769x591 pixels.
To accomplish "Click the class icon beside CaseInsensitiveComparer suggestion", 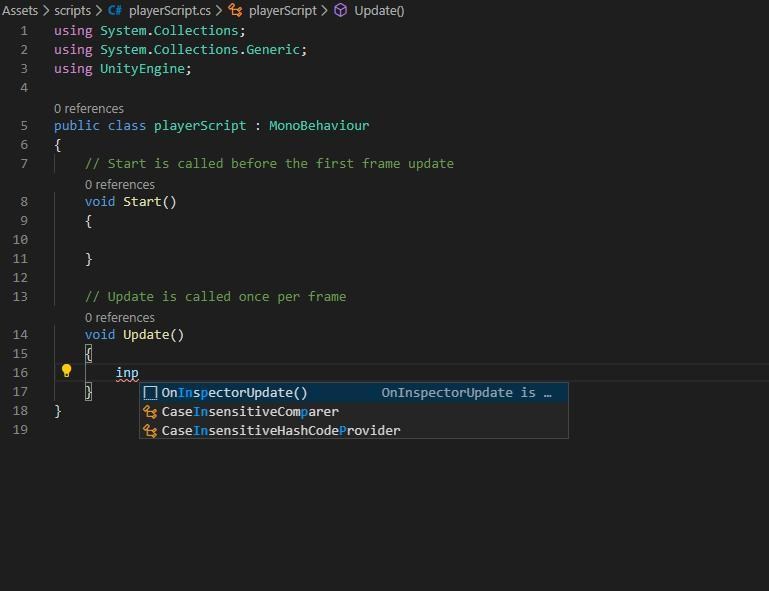I will [x=150, y=412].
